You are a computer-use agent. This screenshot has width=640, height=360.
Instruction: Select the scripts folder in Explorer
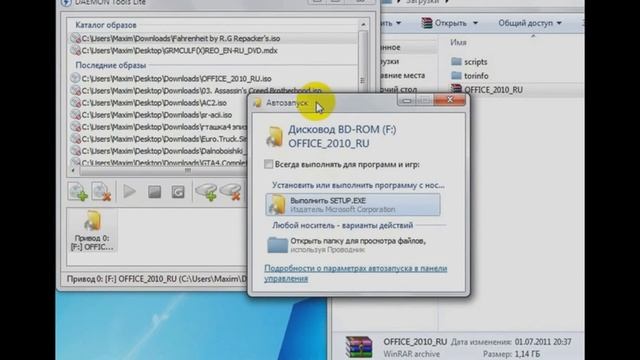pos(469,62)
